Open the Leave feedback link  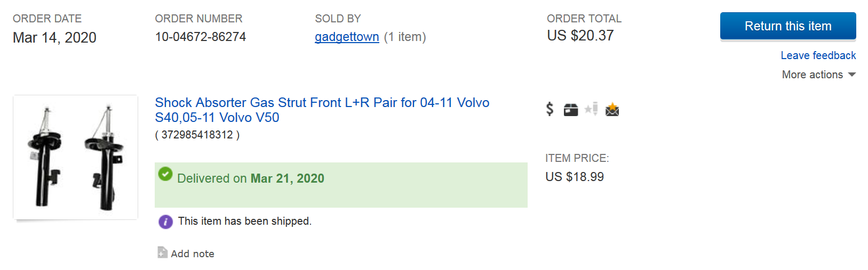coord(818,55)
